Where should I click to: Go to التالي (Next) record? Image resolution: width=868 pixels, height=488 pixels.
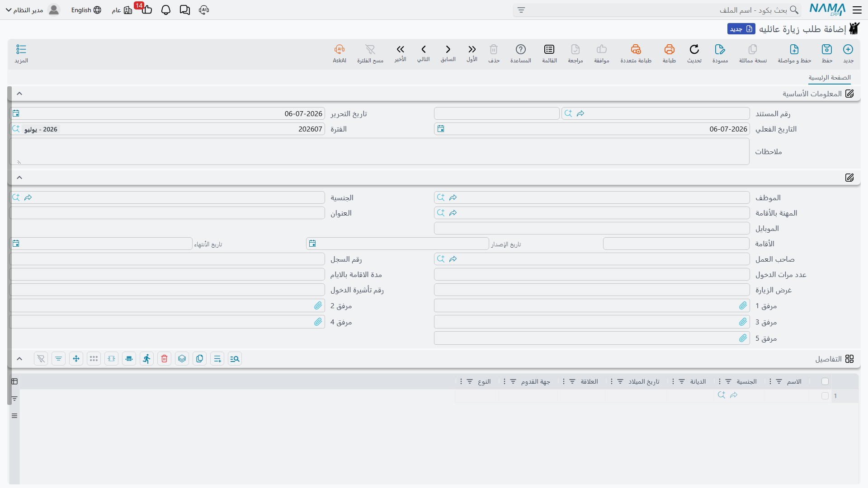pos(424,49)
